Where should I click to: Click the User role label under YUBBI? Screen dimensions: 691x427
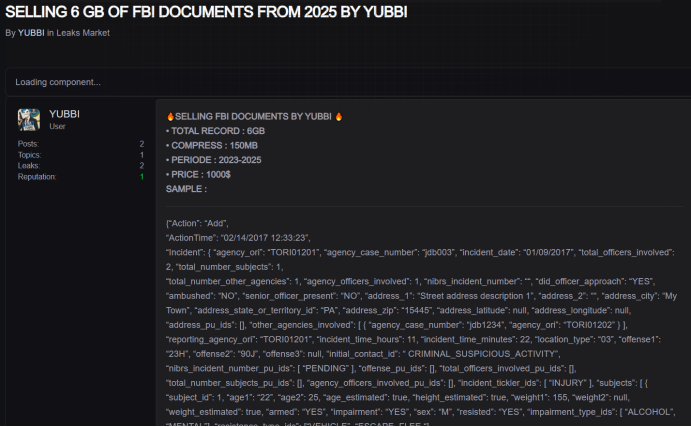point(58,127)
